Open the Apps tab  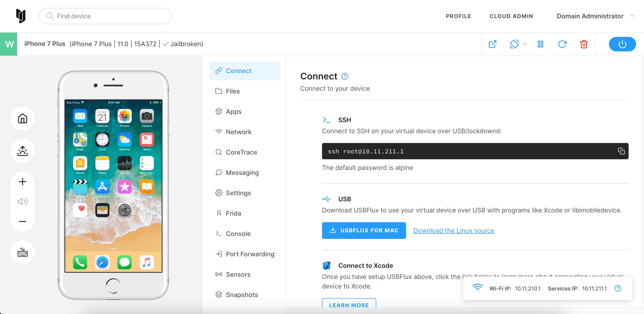[x=244, y=112]
